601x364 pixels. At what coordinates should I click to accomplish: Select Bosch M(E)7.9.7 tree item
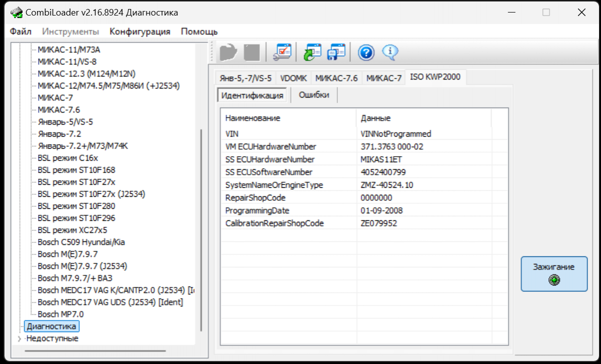point(68,254)
